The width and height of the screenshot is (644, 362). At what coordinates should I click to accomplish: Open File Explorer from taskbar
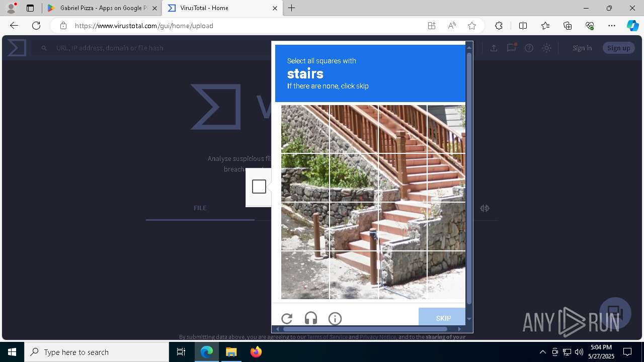pyautogui.click(x=231, y=352)
